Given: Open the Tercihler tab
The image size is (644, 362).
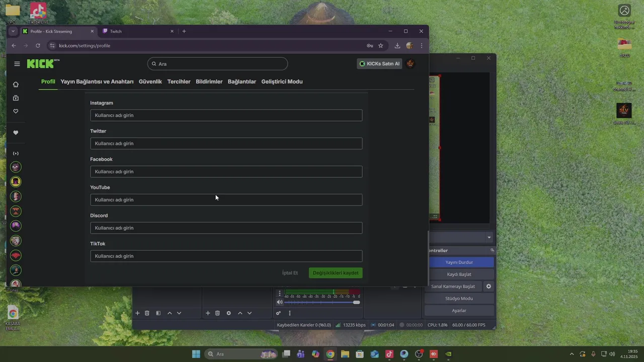Looking at the screenshot, I should coord(179,81).
